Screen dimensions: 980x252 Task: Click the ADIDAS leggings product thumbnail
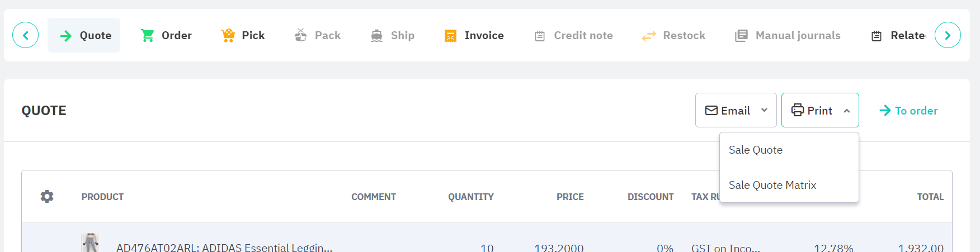[x=90, y=244]
